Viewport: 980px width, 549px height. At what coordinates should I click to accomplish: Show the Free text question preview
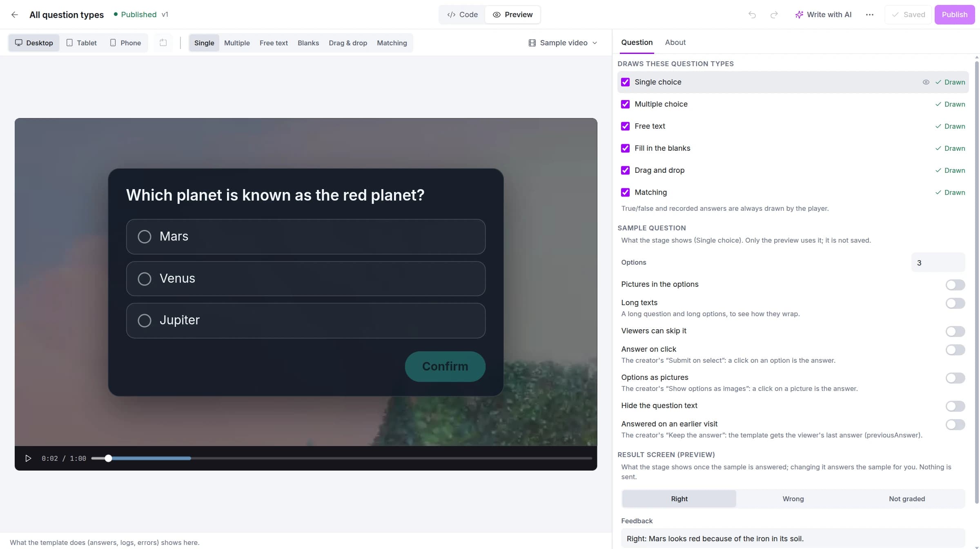point(274,43)
